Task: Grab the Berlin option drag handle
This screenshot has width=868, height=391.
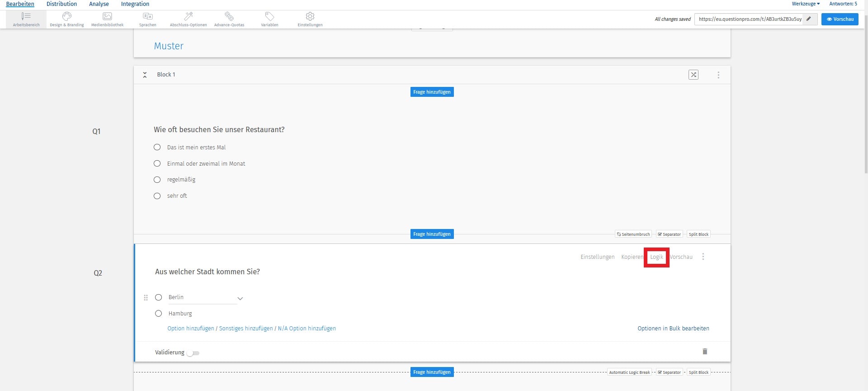Action: pyautogui.click(x=146, y=298)
